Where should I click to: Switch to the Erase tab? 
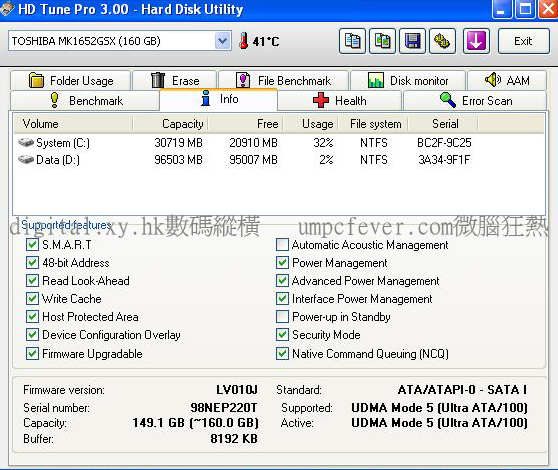tap(174, 80)
